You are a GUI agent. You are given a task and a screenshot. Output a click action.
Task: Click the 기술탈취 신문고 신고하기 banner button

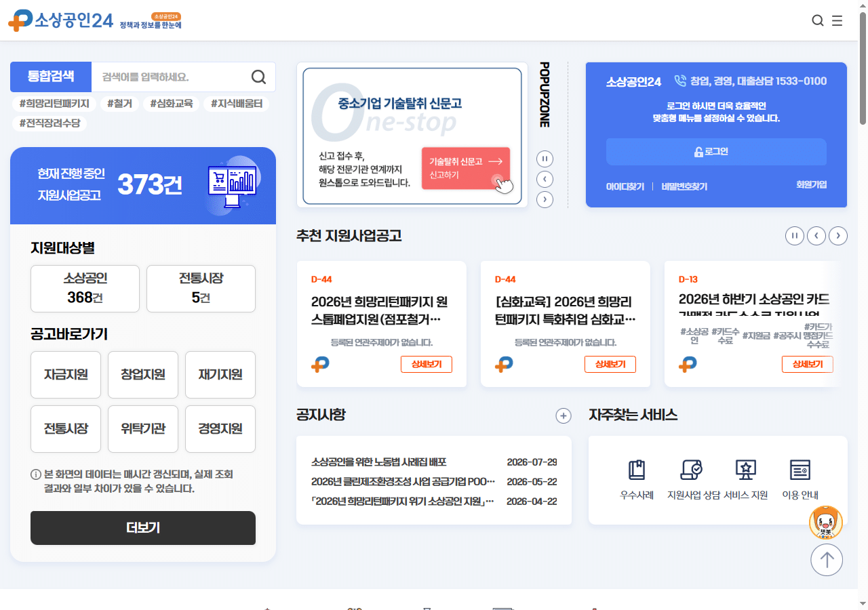(466, 168)
